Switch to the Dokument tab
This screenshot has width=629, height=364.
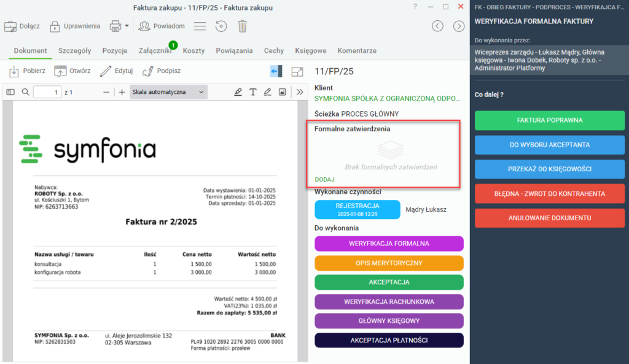click(x=31, y=50)
